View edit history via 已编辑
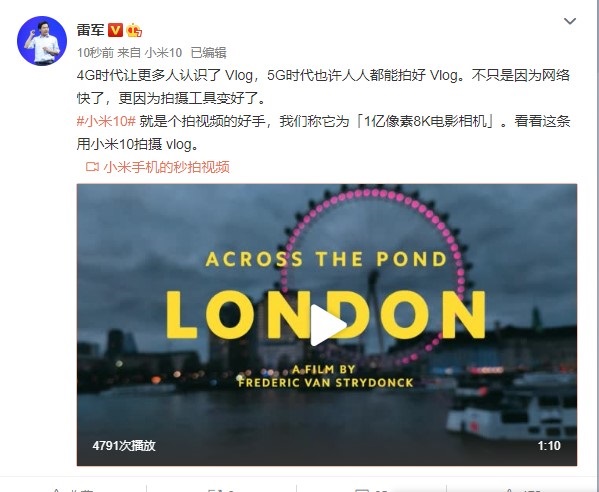The height and width of the screenshot is (492, 599). pos(208,52)
